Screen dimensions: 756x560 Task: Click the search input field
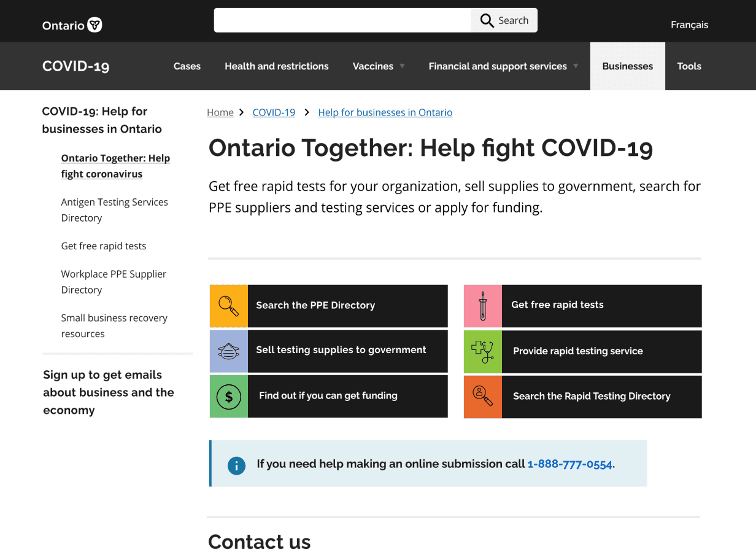tap(342, 20)
